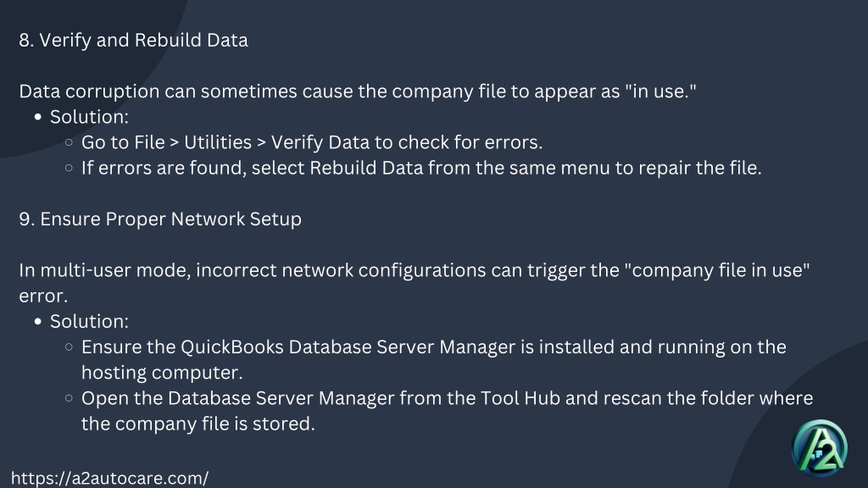The width and height of the screenshot is (868, 488).
Task: Click the 'Verify Data to check for errors' text
Action: click(x=406, y=142)
